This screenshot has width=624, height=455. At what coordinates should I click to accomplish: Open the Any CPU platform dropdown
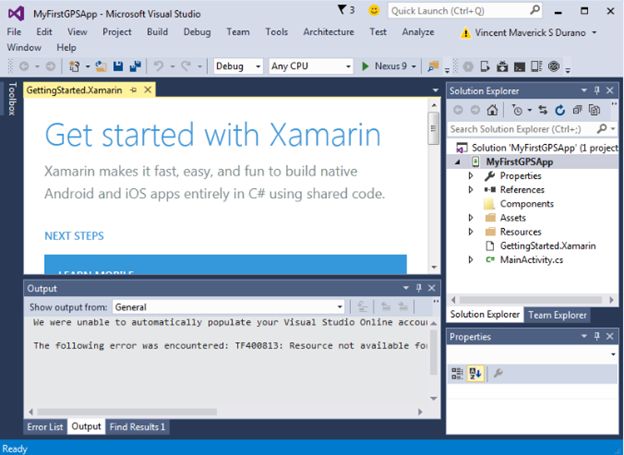(348, 66)
